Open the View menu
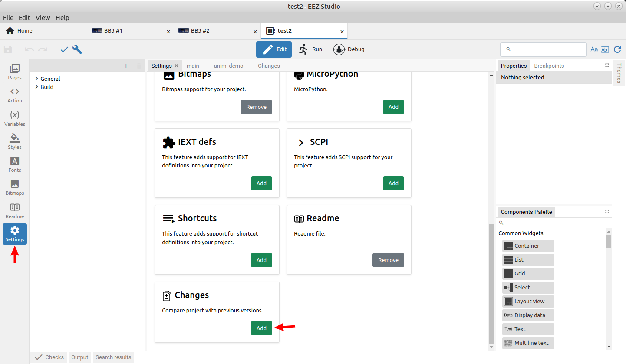Viewport: 626px width, 364px height. 43,18
